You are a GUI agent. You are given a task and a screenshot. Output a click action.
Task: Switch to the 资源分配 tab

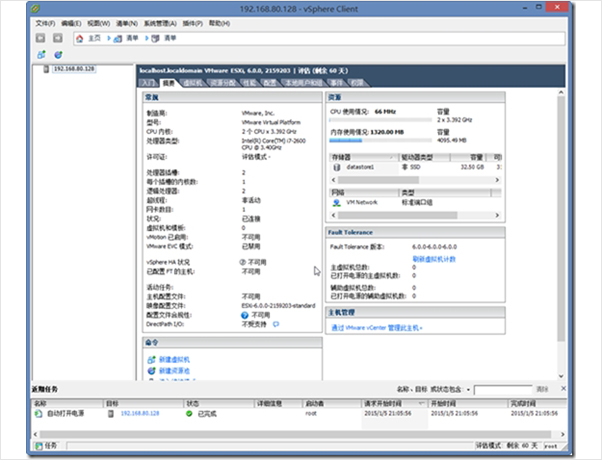223,83
